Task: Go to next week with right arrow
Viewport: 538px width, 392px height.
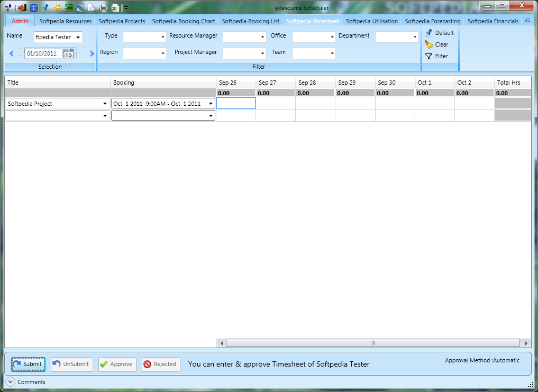Action: coord(92,53)
